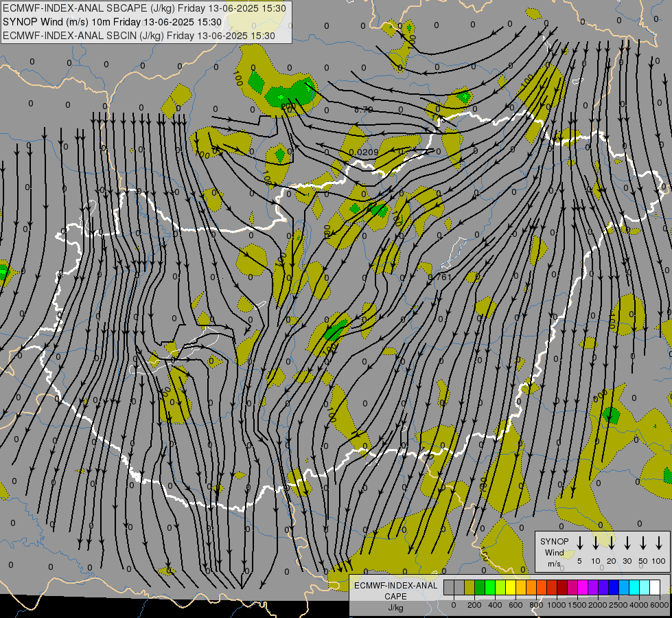Click the '30' value in the wind legend

pyautogui.click(x=627, y=561)
